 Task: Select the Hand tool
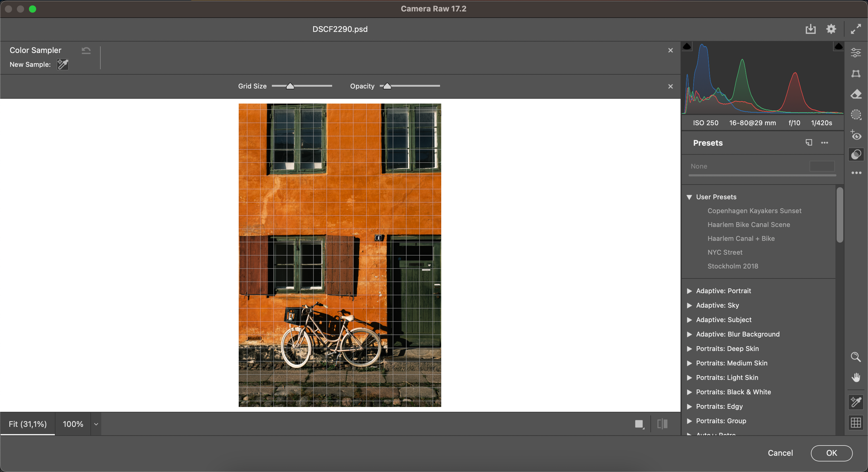coord(856,377)
